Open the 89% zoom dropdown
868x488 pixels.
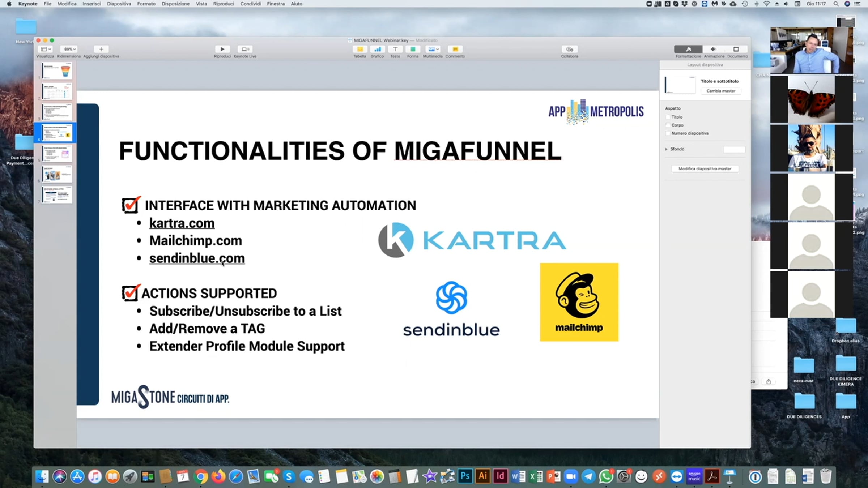69,49
